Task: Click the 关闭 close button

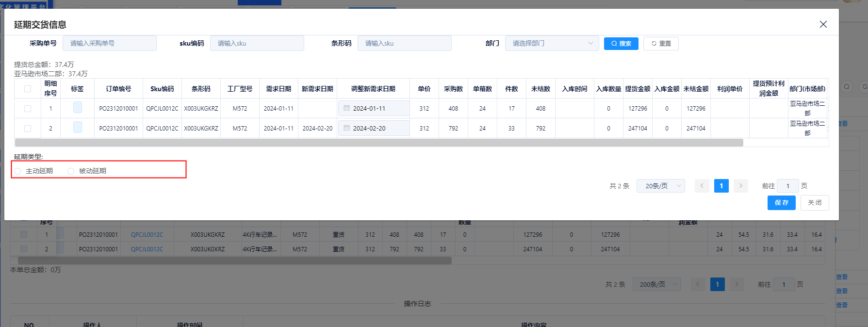Action: pos(815,203)
